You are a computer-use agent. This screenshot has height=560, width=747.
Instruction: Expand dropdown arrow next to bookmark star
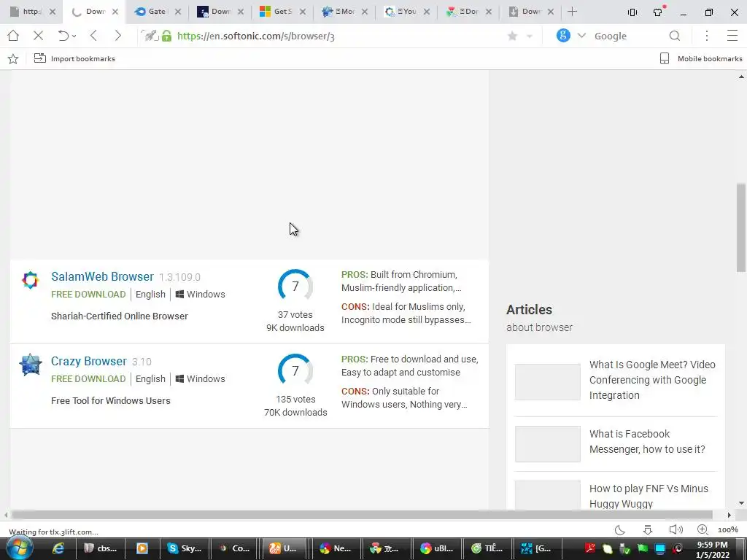click(530, 36)
